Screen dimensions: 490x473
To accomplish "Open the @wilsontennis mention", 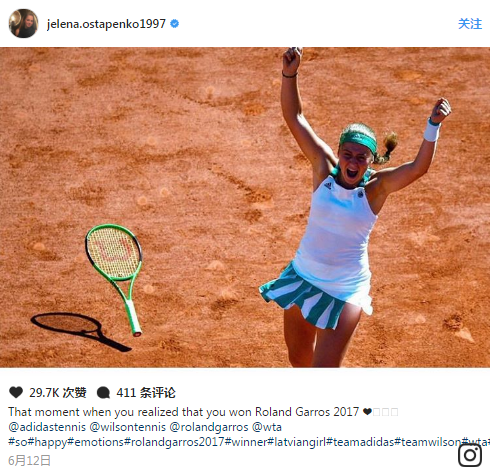I will tap(128, 427).
